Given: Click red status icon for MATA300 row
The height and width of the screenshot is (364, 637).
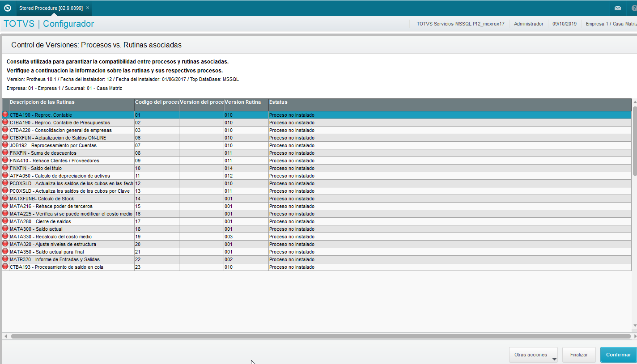Looking at the screenshot, I should tap(5, 229).
